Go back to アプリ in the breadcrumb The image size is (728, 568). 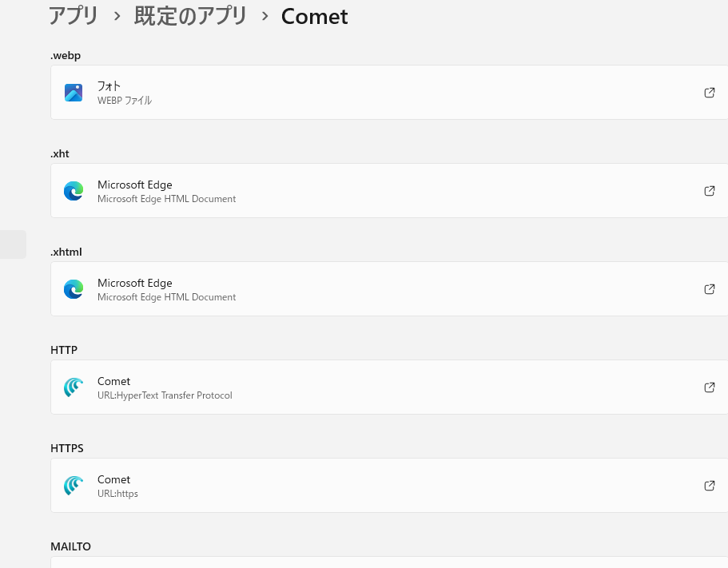pyautogui.click(x=73, y=16)
